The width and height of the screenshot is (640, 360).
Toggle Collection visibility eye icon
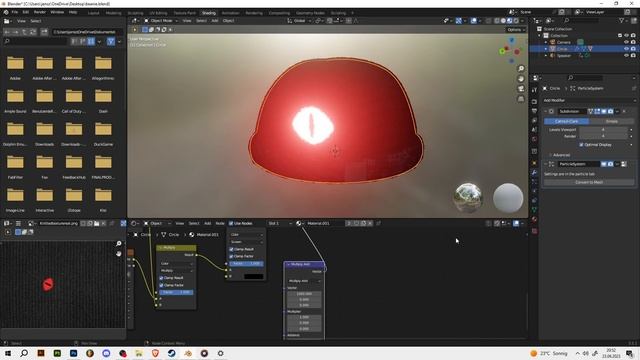pos(626,36)
